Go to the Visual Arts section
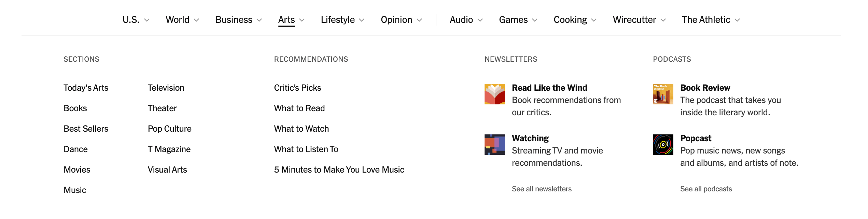The height and width of the screenshot is (219, 868). pyautogui.click(x=167, y=170)
